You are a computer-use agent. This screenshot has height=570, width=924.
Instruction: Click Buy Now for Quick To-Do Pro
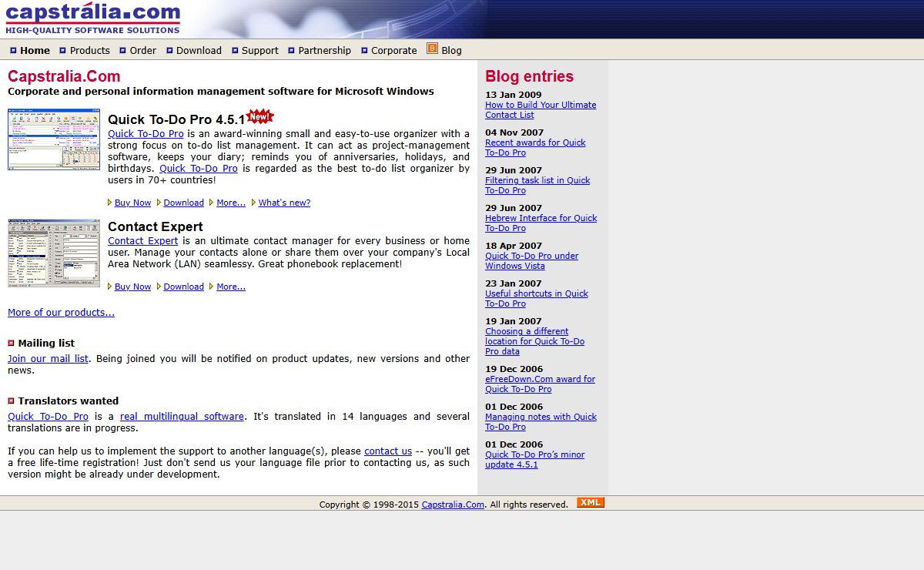click(132, 203)
